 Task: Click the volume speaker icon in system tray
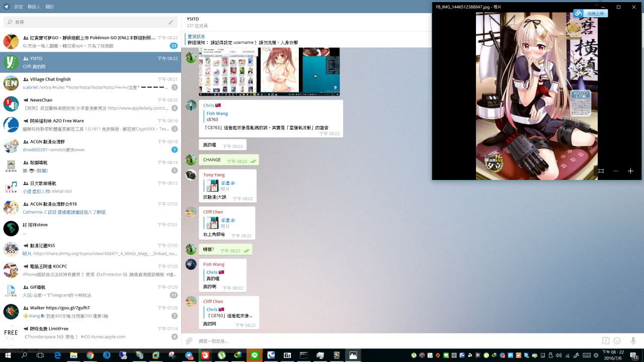558,355
